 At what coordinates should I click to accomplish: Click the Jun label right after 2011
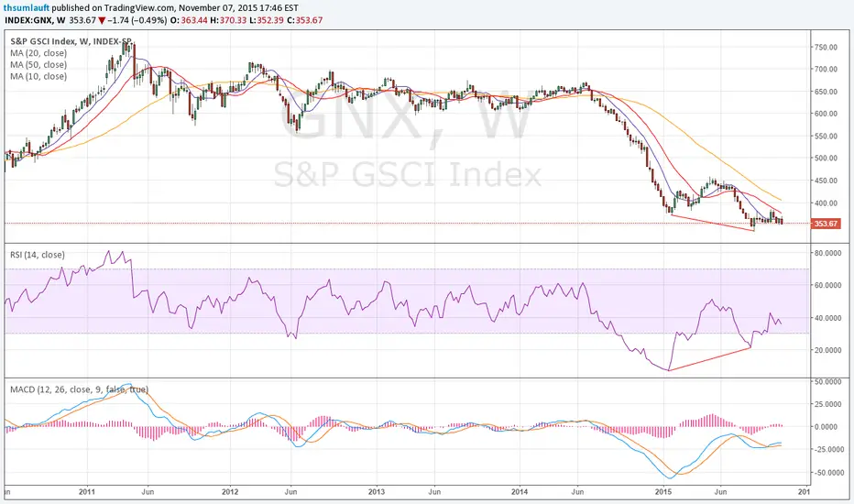[148, 491]
